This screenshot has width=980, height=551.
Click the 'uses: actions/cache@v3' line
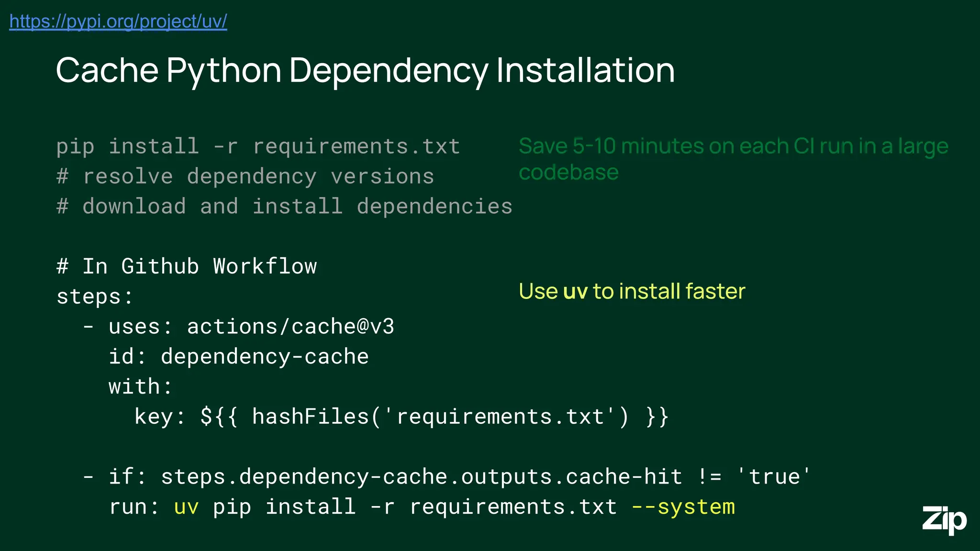click(239, 327)
